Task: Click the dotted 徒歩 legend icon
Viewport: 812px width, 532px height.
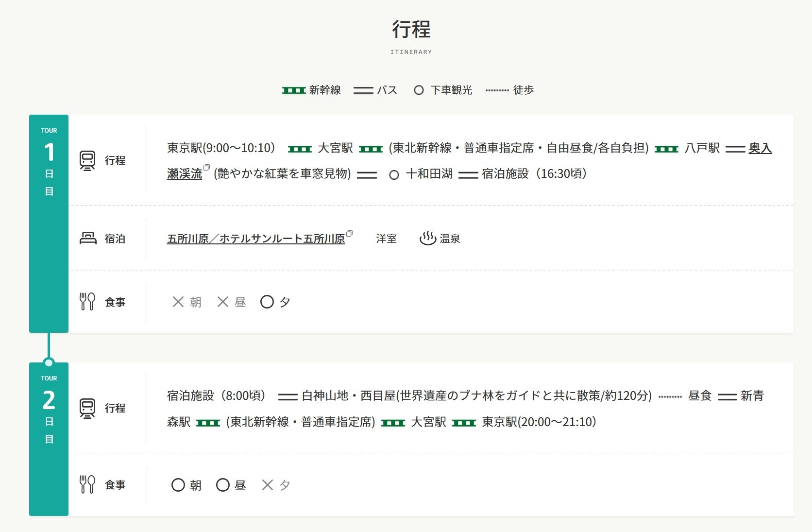Action: pos(497,90)
